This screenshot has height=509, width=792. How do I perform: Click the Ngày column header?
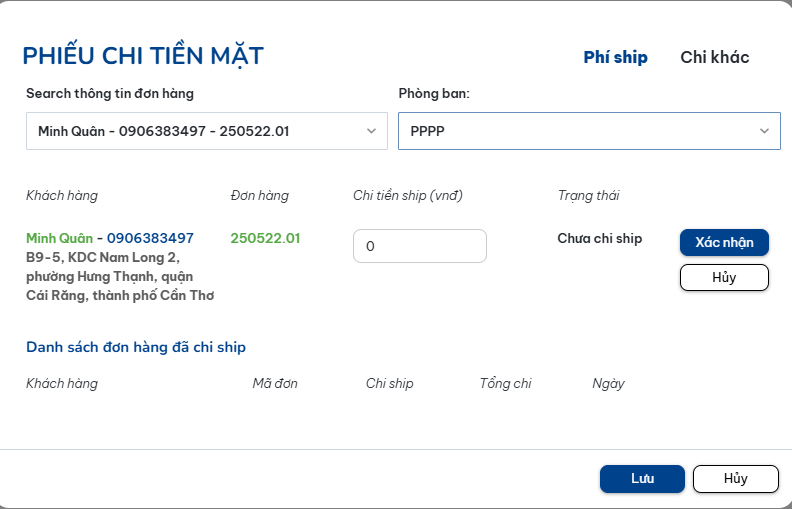click(608, 383)
